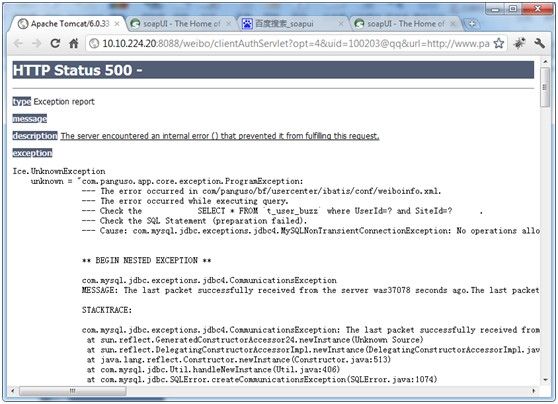Click the MySQLNonTransientConnectionException cause line

tap(311, 231)
